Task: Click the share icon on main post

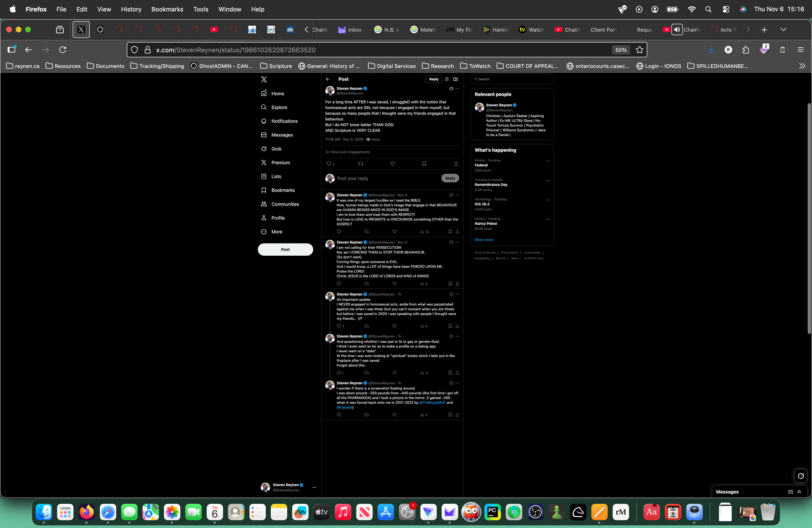Action: (456, 164)
